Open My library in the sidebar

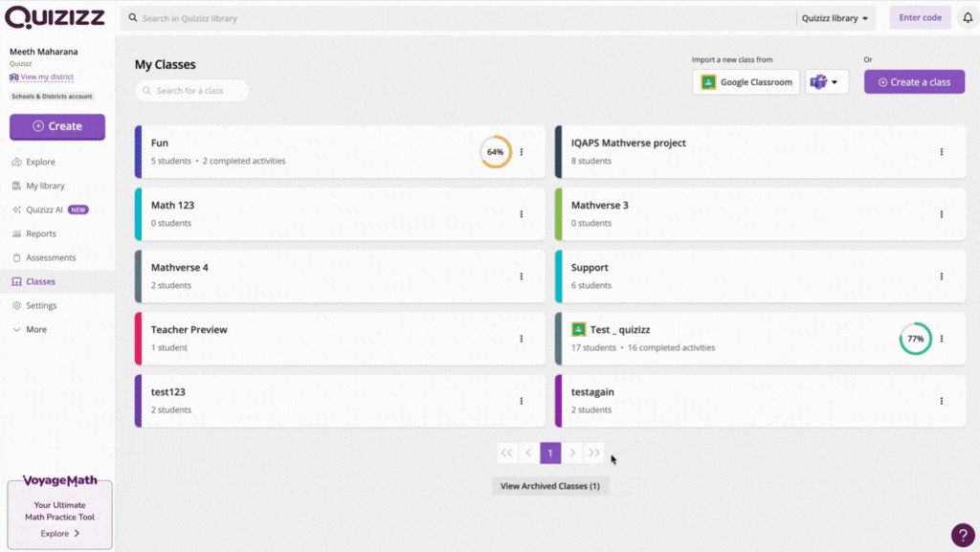click(x=38, y=186)
